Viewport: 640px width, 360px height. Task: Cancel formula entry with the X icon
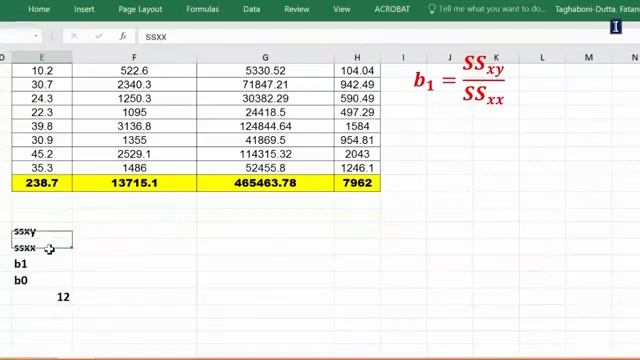(74, 36)
